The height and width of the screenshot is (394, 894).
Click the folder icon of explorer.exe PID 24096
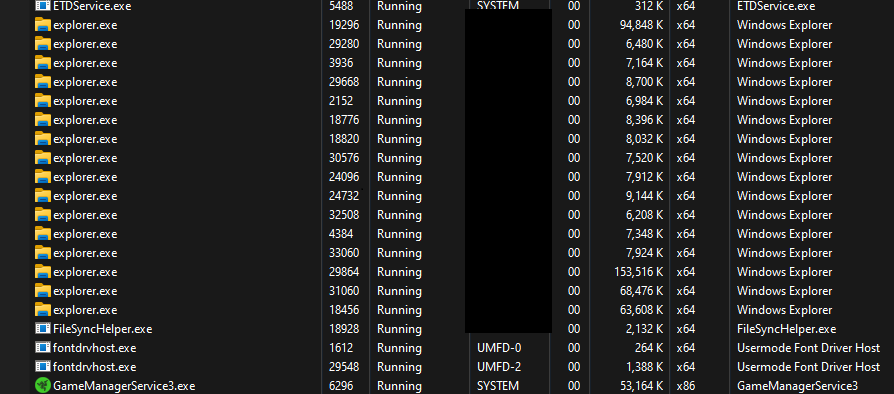[x=43, y=177]
